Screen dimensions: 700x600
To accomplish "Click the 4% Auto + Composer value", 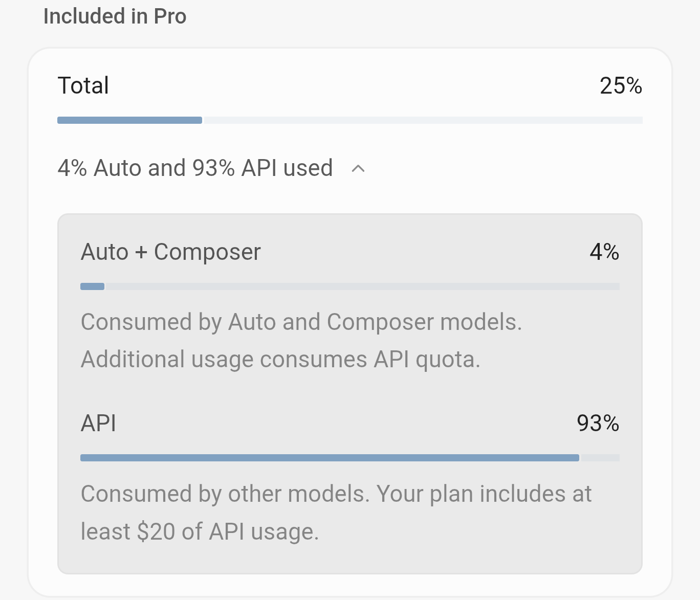I will pos(604,252).
